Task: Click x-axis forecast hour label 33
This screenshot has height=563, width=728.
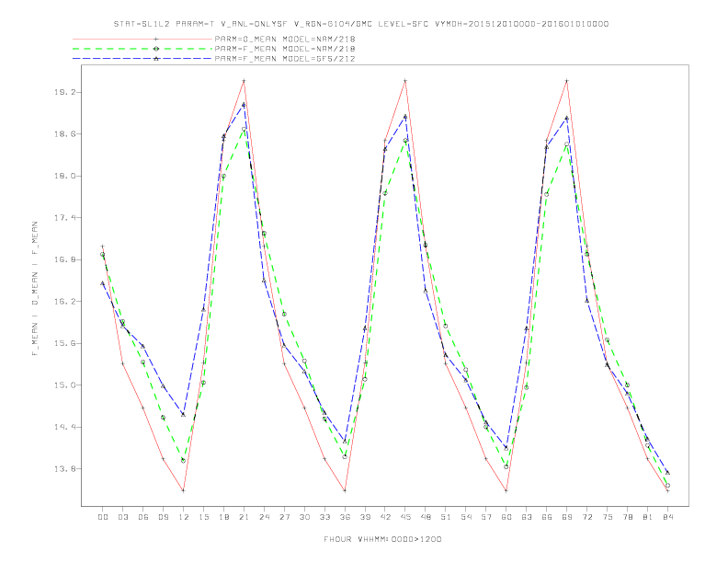Action: coord(324,517)
